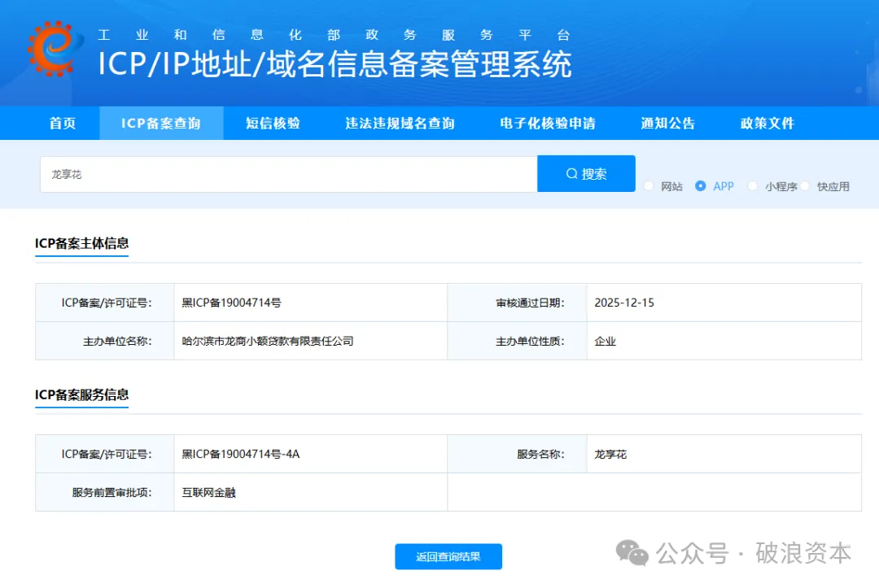Select the service name value 龙享花
Image resolution: width=879 pixels, height=588 pixels.
pos(610,454)
